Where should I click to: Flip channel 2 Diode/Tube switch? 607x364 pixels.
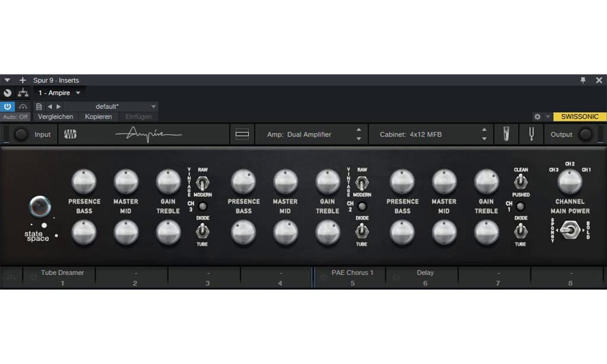(362, 231)
